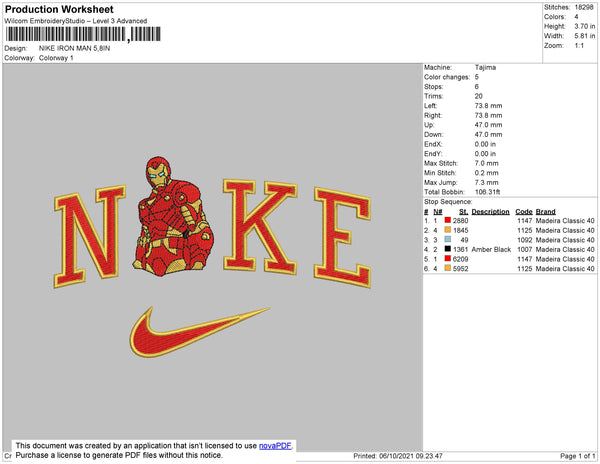Viewport: 600px width, 464px height.
Task: Click the Max Jump value "7.3 mm"
Action: [x=486, y=182]
